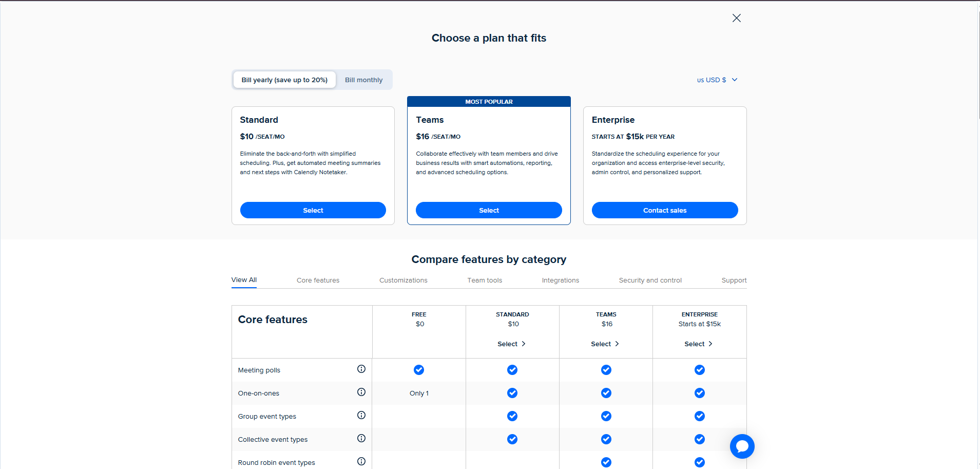Click the 'Core features' table heading
This screenshot has width=980, height=469.
pyautogui.click(x=273, y=320)
